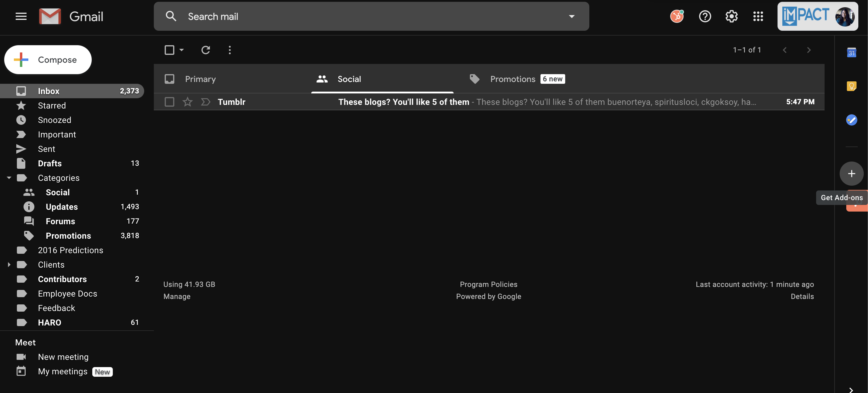Open the Google Keep panel
The image size is (868, 393).
[852, 86]
